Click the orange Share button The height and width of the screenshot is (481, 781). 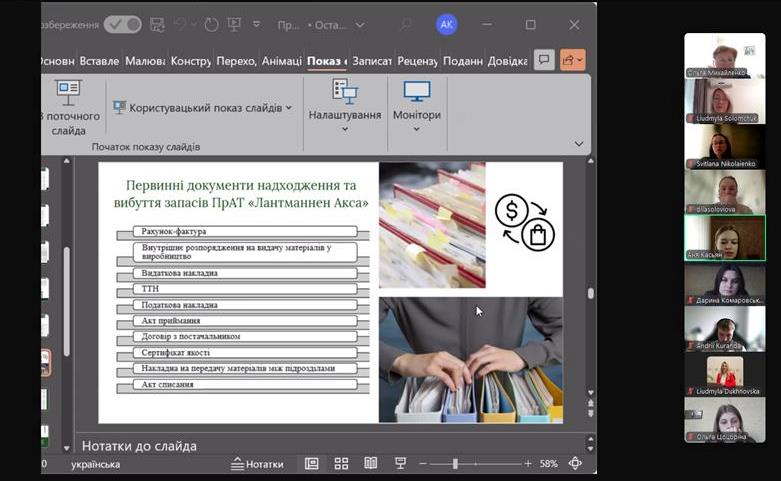pyautogui.click(x=572, y=60)
